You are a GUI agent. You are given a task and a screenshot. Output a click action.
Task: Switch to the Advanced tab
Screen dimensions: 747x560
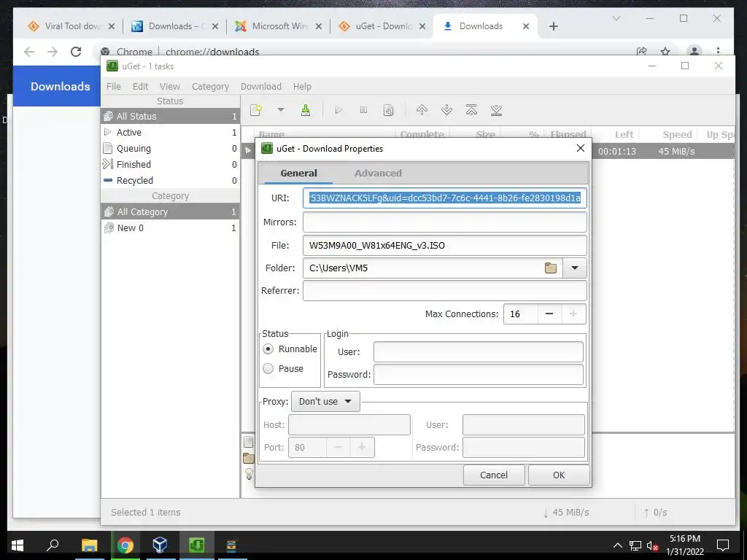coord(378,174)
